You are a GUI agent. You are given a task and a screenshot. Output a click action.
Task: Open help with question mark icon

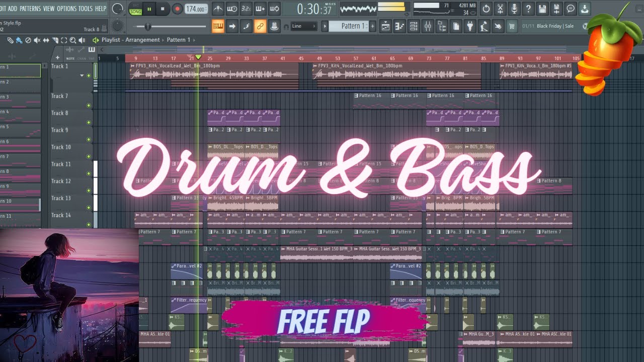coord(528,9)
